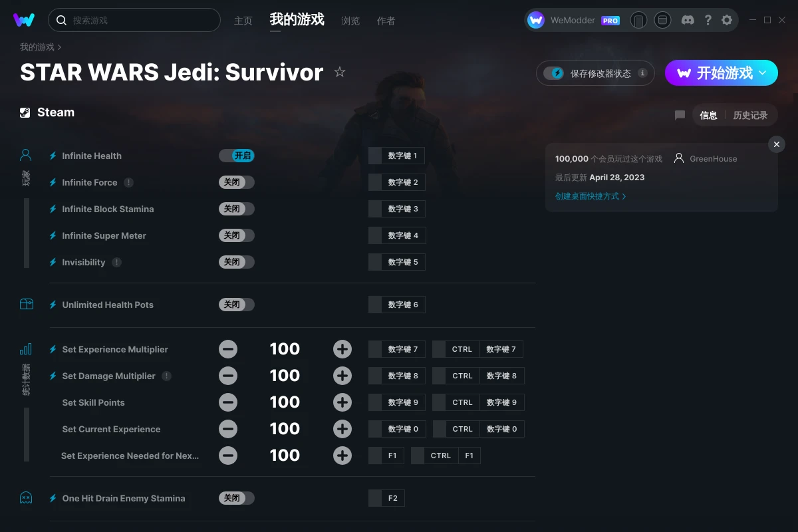Viewport: 798px width, 532px height.
Task: Enable Infinite Block Stamina toggle
Action: [x=237, y=209]
